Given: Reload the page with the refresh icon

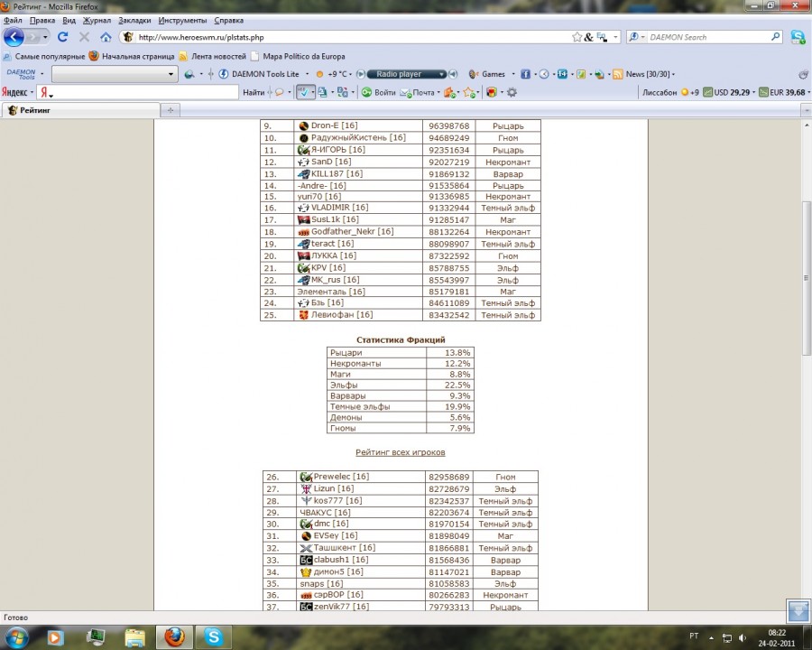Looking at the screenshot, I should 62,37.
